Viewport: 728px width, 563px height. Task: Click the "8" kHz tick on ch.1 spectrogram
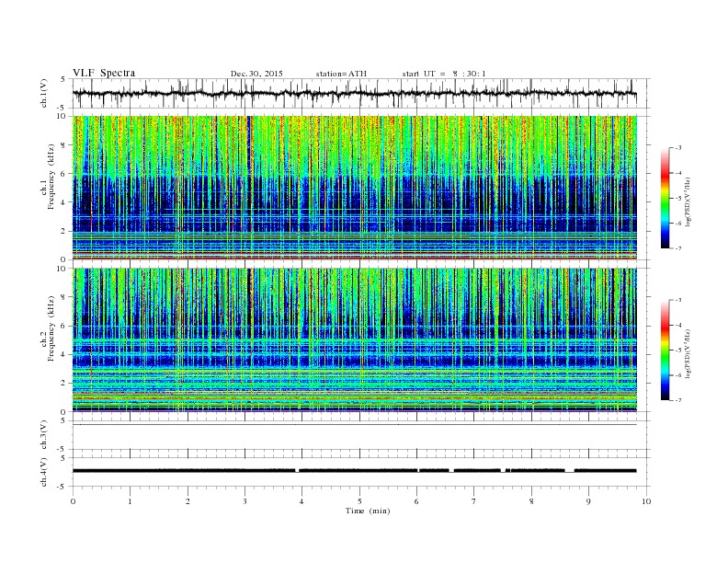64,145
